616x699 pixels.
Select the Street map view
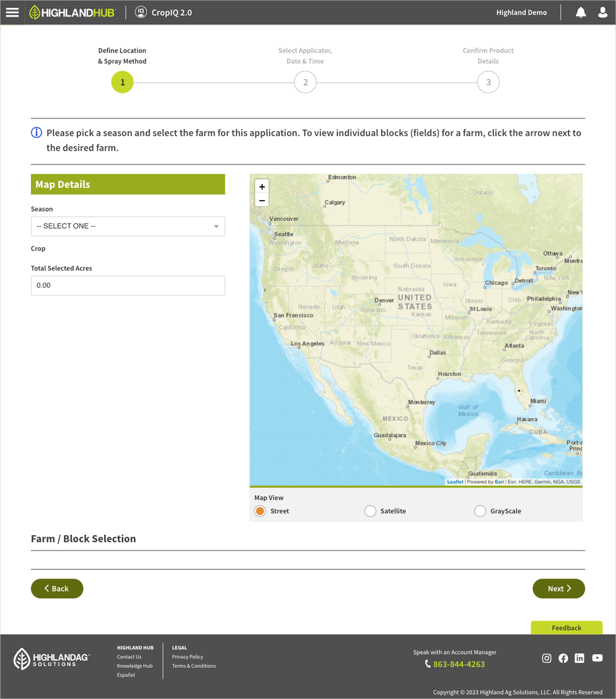pyautogui.click(x=260, y=511)
